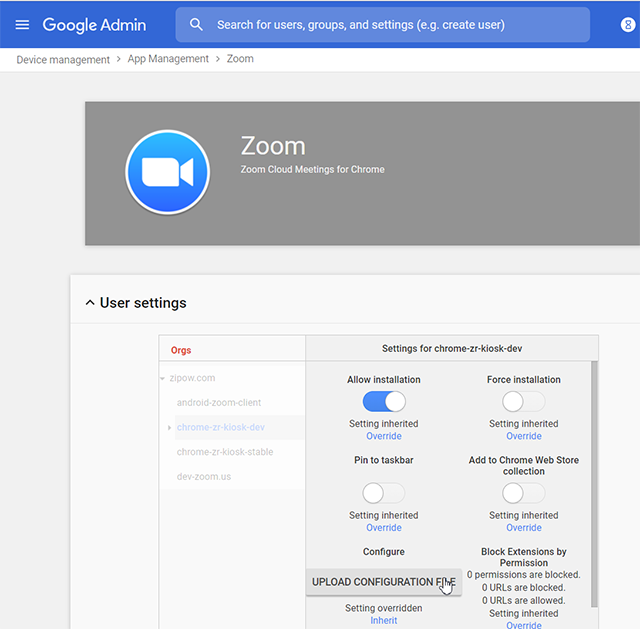Image resolution: width=640 pixels, height=629 pixels.
Task: Click the settings panel vertical scrollbar
Action: coord(594,484)
